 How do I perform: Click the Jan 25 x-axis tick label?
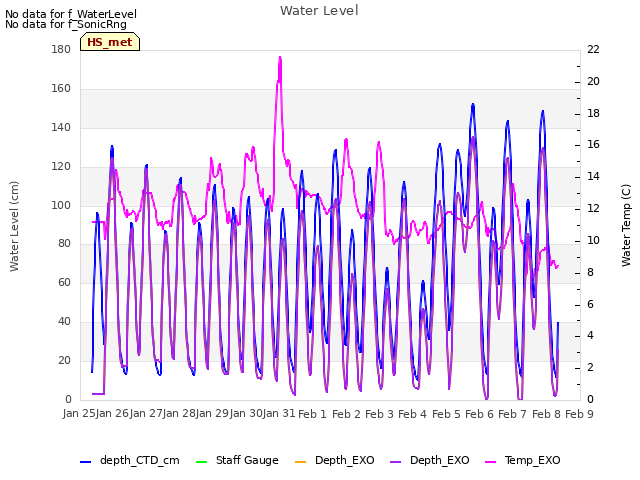(x=79, y=414)
